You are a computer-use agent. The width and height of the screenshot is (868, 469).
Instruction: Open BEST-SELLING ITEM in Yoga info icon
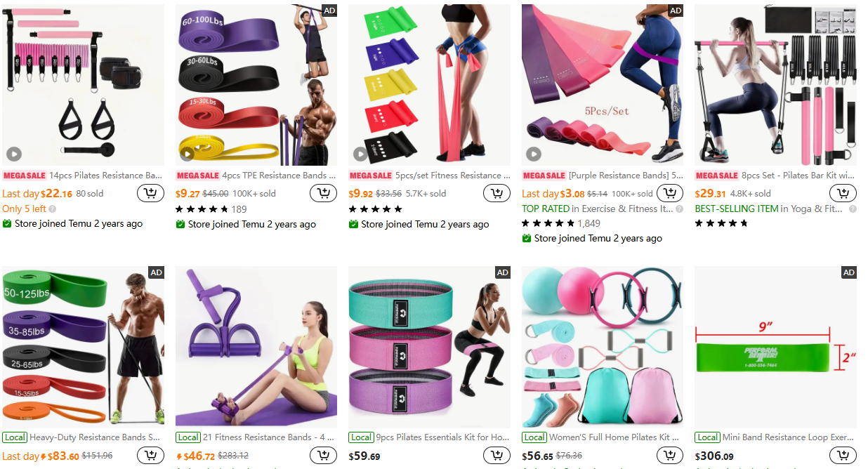853,209
